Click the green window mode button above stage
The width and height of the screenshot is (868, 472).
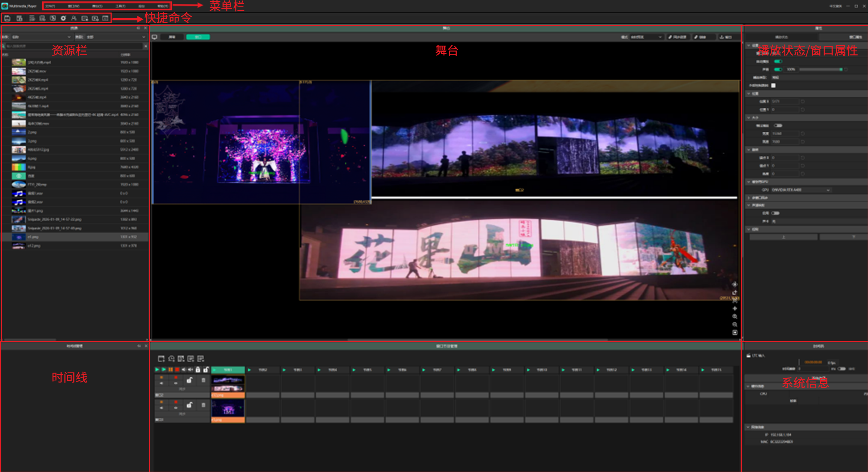pos(198,37)
